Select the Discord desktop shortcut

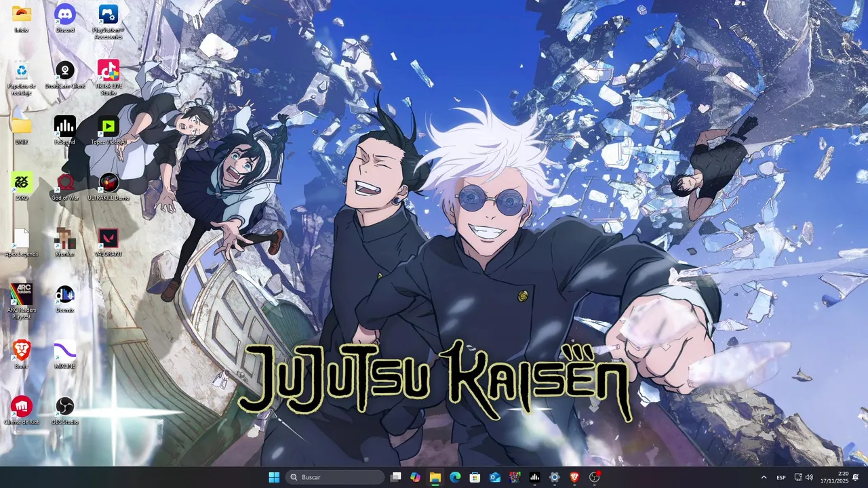point(65,19)
